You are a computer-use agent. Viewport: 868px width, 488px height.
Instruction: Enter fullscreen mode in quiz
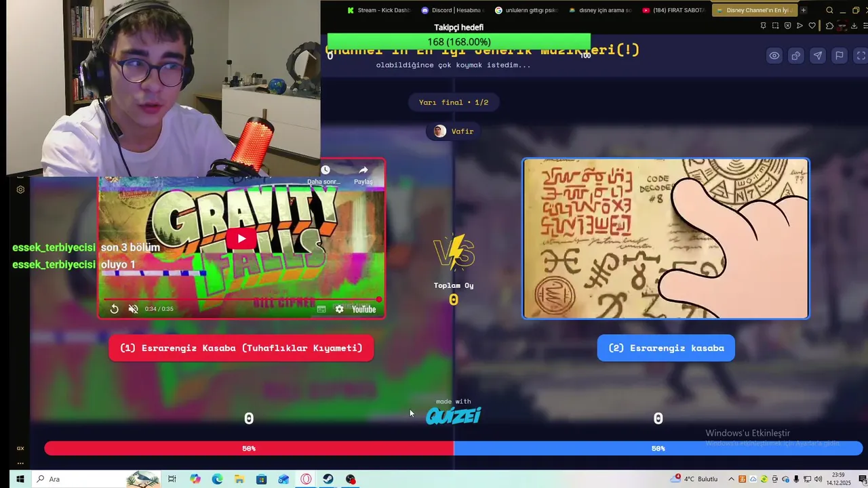click(861, 56)
